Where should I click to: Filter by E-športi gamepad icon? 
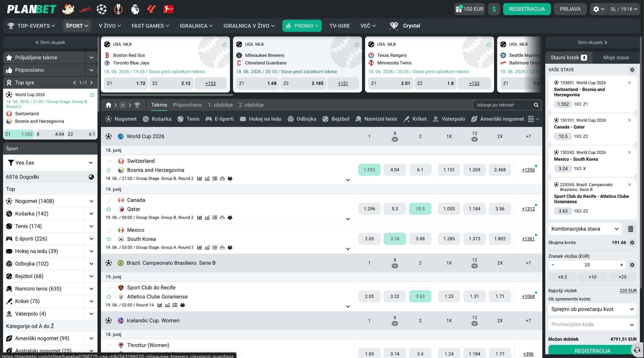pos(219,119)
